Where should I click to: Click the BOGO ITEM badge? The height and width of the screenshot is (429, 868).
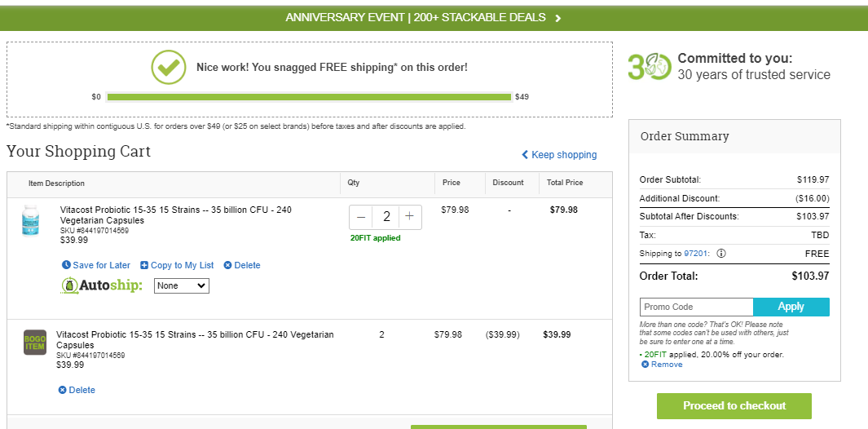coord(35,342)
